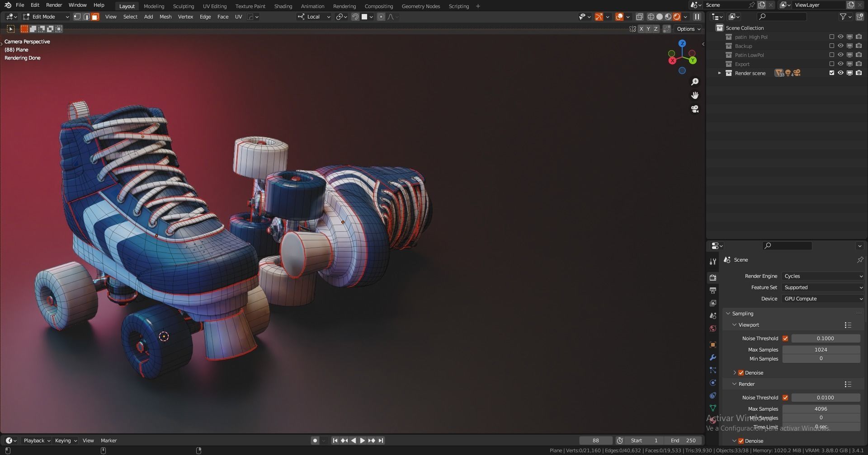Screen dimensions: 868x455
Task: Disable Export collection in renders
Action: (859, 64)
